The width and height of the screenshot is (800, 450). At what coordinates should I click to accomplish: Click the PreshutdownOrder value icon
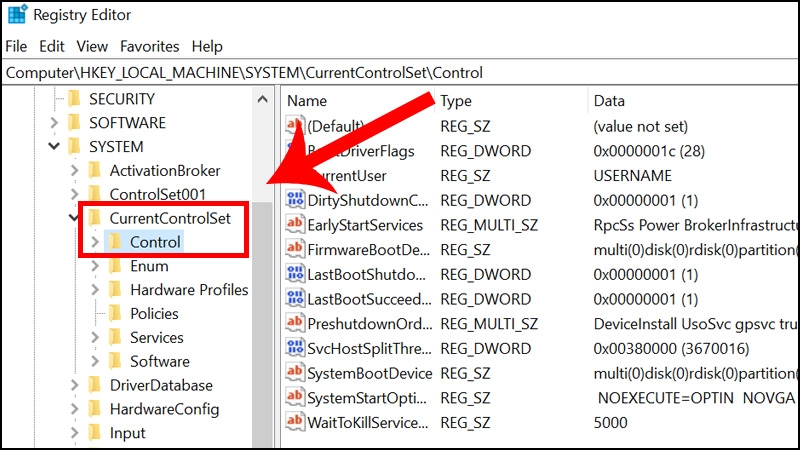click(295, 323)
